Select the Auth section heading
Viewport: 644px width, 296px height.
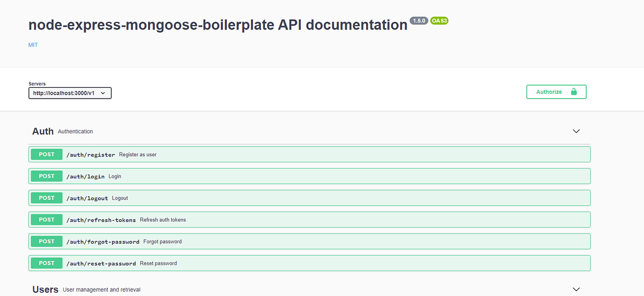point(42,131)
